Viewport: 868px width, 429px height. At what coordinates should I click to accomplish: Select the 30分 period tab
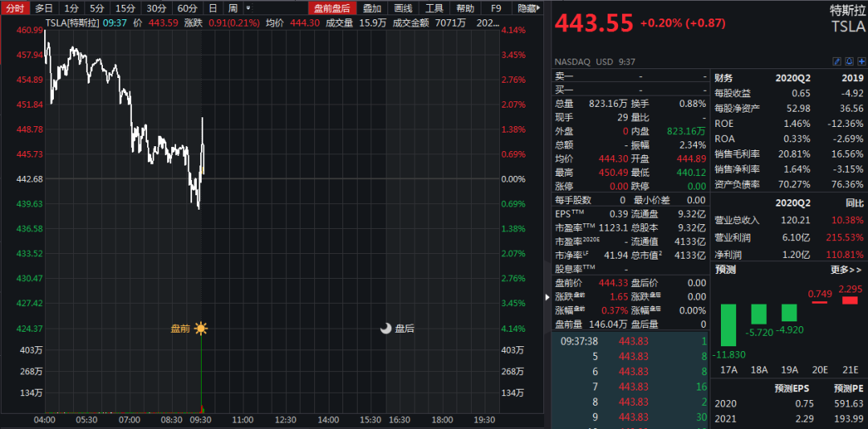[156, 8]
